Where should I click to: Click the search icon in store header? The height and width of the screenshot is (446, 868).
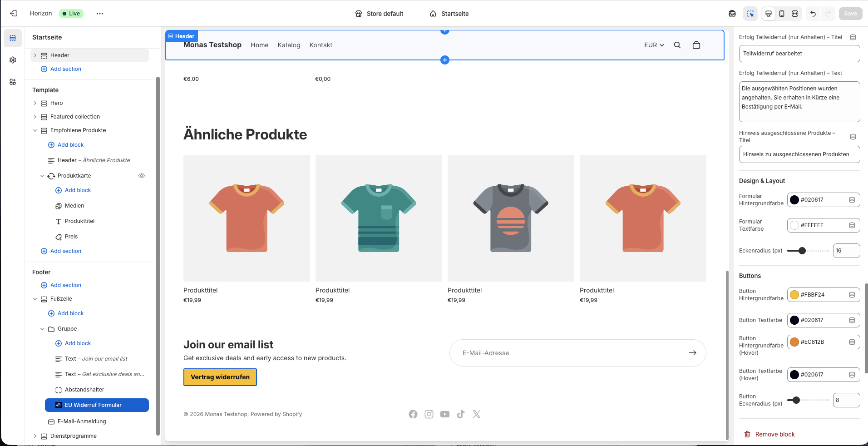pyautogui.click(x=677, y=45)
